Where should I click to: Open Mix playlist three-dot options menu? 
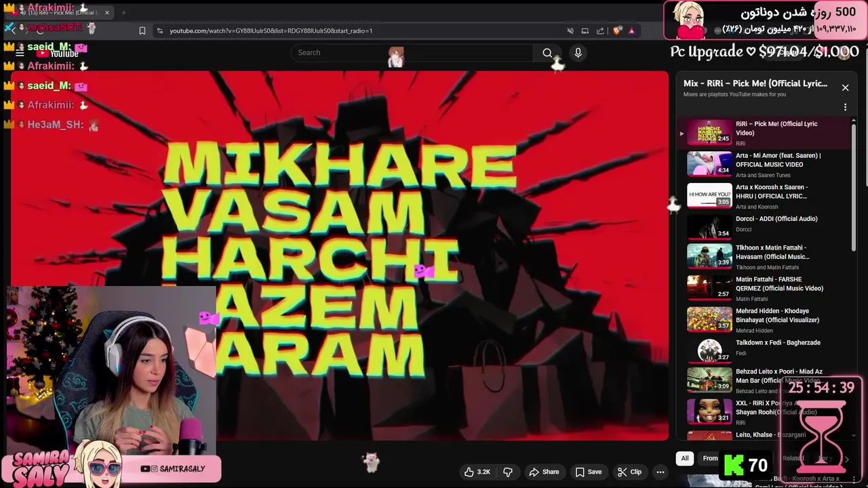845,107
